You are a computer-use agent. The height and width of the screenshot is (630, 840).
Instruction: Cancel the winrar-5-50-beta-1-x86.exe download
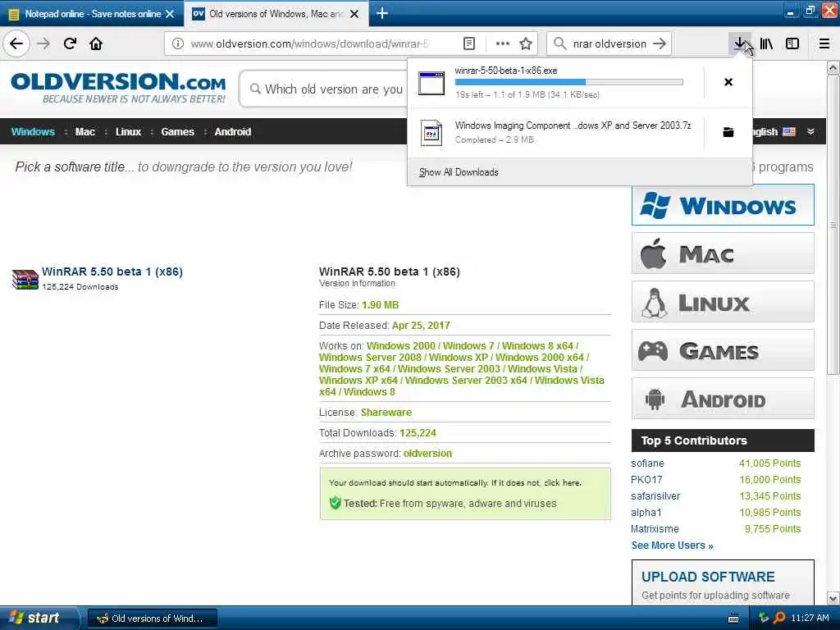(728, 82)
